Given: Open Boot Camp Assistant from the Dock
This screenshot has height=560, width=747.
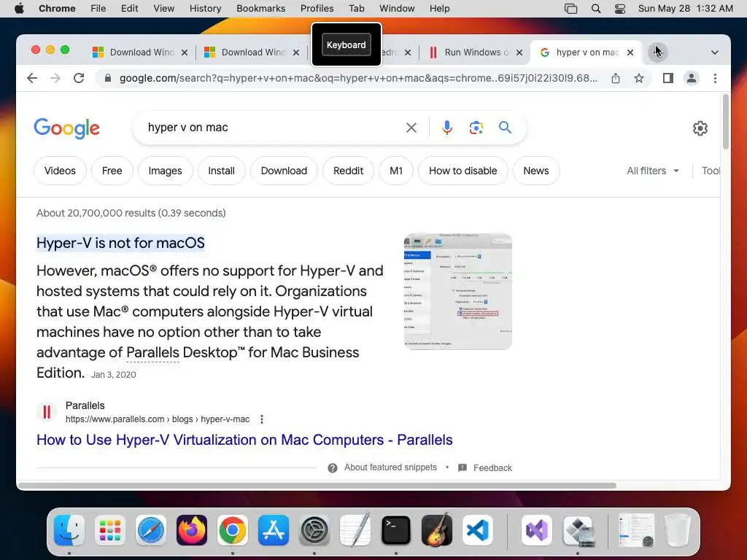Looking at the screenshot, I should pos(578,530).
